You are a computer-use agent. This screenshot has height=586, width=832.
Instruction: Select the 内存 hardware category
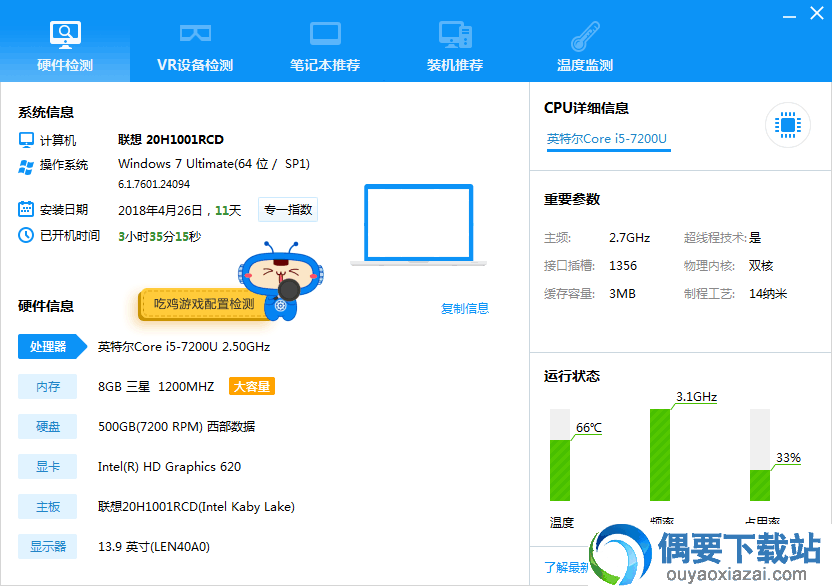pos(47,386)
